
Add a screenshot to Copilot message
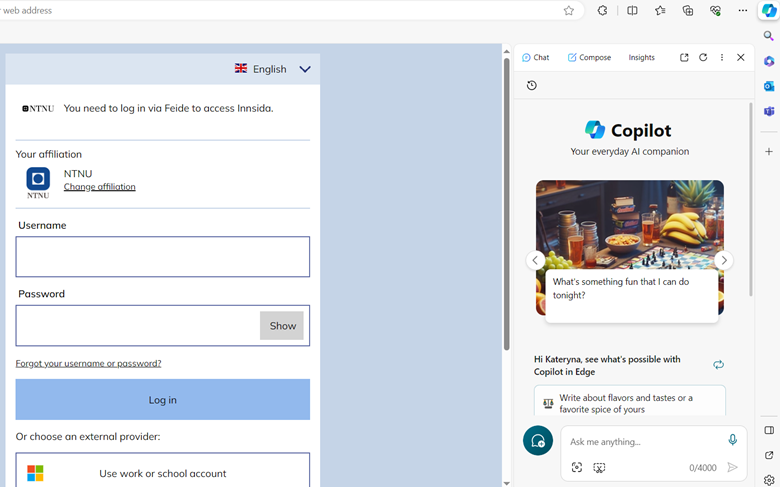tap(599, 468)
